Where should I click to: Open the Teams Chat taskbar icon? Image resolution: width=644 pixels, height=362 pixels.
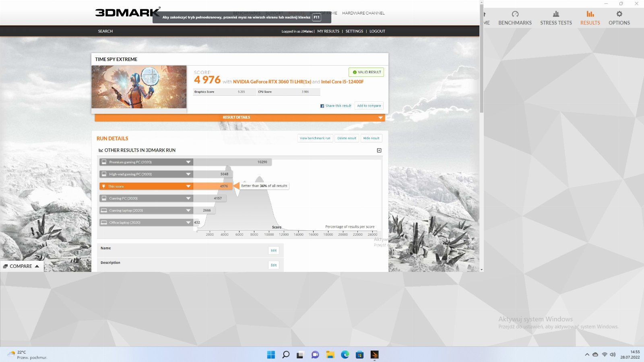315,355
